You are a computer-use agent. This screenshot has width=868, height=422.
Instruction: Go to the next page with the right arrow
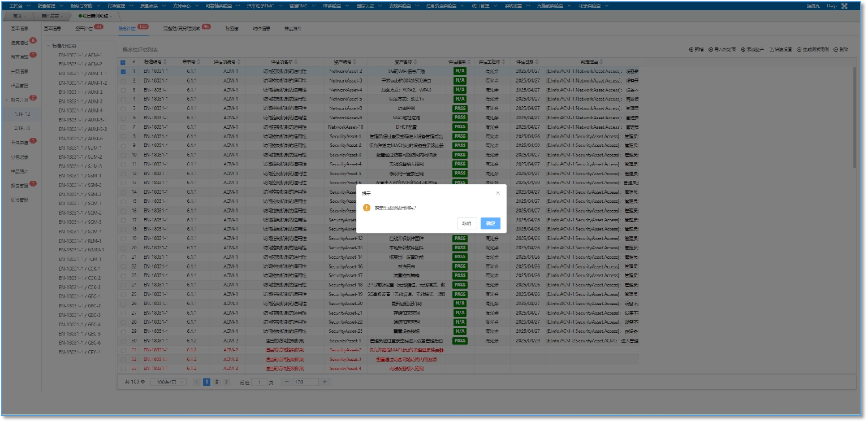click(227, 382)
